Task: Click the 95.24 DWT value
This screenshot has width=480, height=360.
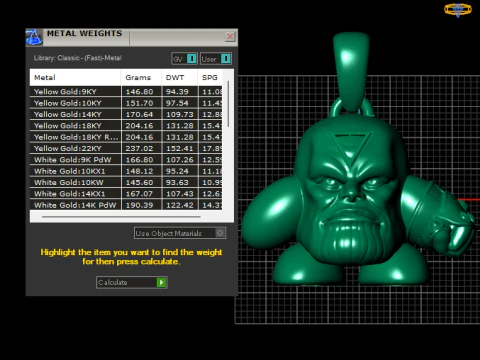Action: point(177,171)
